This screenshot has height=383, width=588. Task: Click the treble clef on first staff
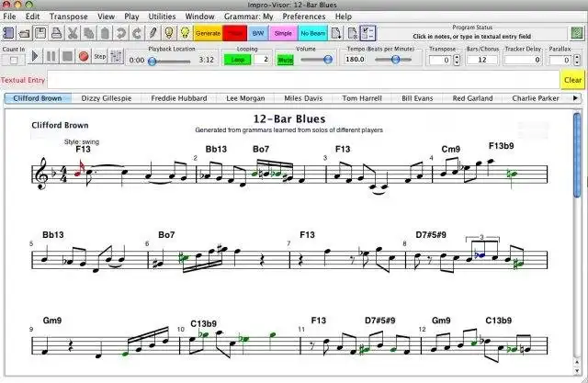(43, 174)
